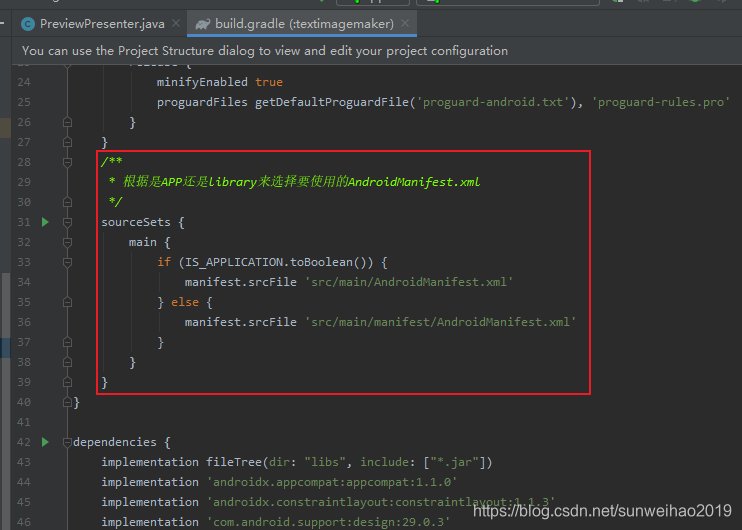Click the 'com.android.support:design:29.0.3' string
Image resolution: width=742 pixels, height=530 pixels.
328,522
